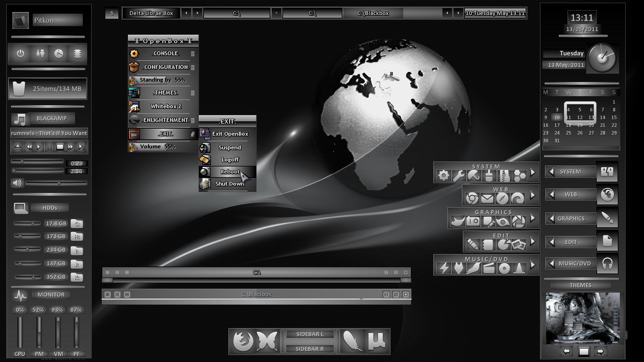Viewport: 644px width, 362px height.
Task: Click the power icon in left sidebar
Action: pyautogui.click(x=20, y=54)
